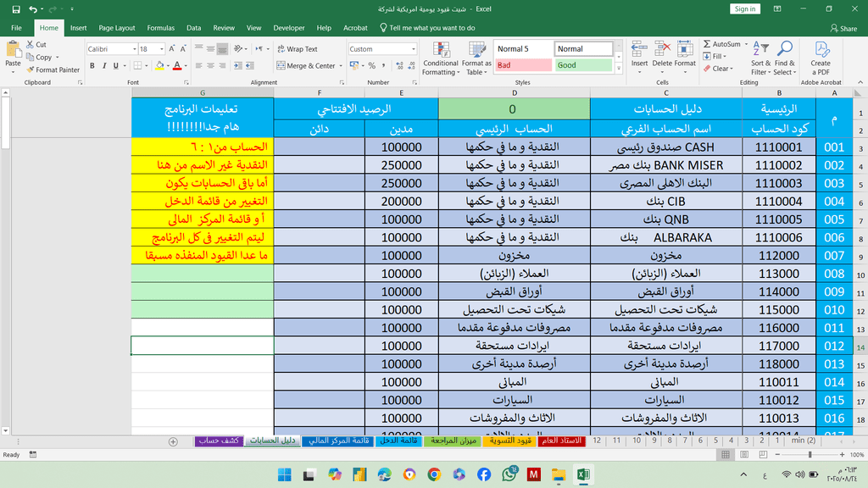Open Format as Table gallery
The image size is (868, 488).
pyautogui.click(x=476, y=58)
